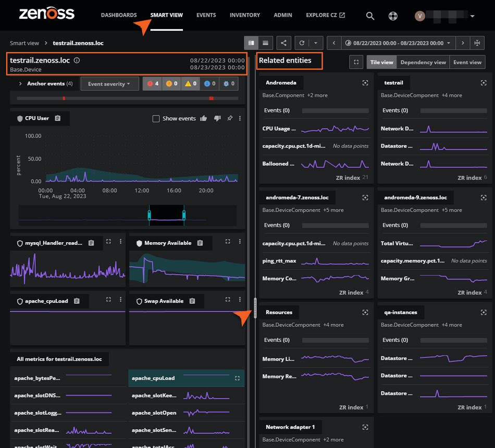Go to next time range arrow
495x448 pixels.
pyautogui.click(x=463, y=43)
